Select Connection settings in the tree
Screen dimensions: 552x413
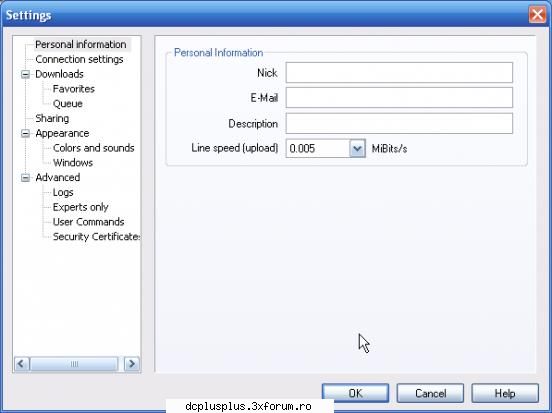tap(79, 59)
